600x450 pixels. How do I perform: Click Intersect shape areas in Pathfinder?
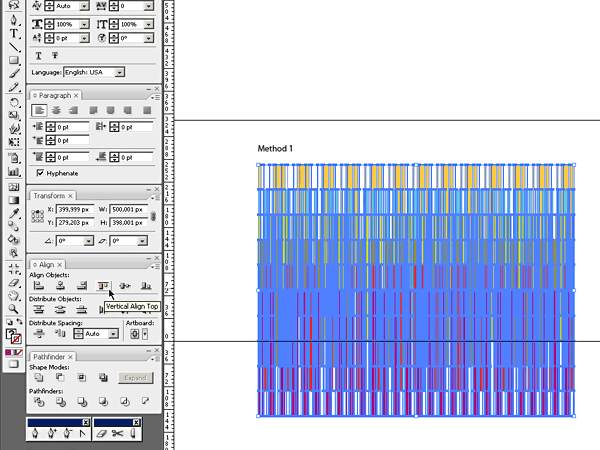[x=82, y=378]
